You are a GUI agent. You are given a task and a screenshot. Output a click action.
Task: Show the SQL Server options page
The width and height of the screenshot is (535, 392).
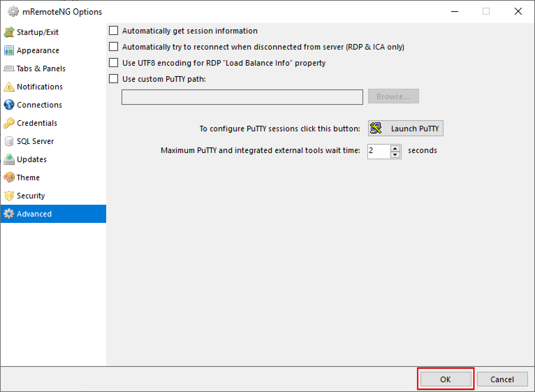pyautogui.click(x=53, y=141)
